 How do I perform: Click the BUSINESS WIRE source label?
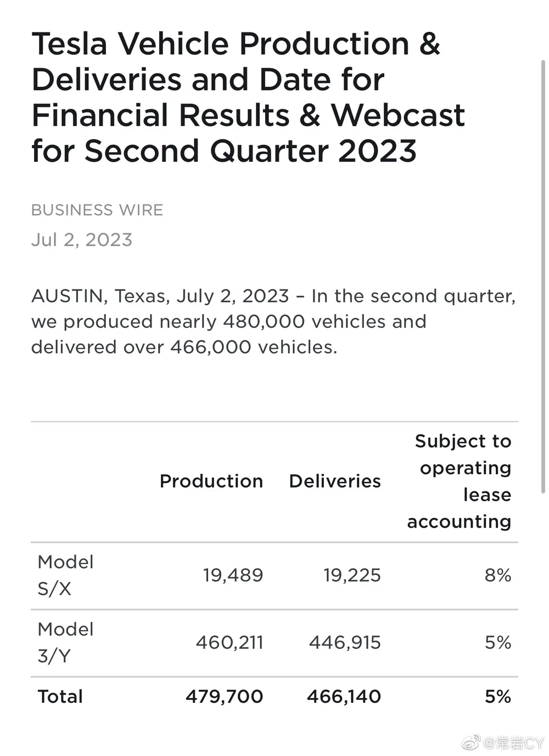tap(97, 210)
